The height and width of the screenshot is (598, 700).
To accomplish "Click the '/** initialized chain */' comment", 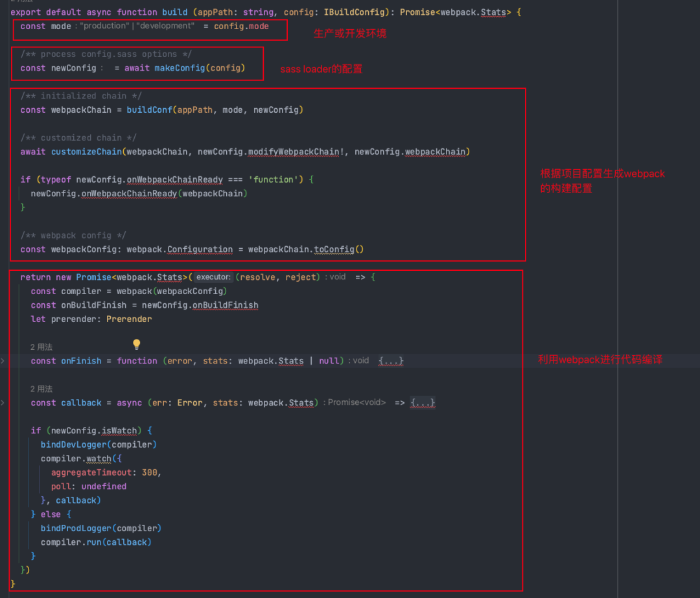I will pyautogui.click(x=81, y=96).
